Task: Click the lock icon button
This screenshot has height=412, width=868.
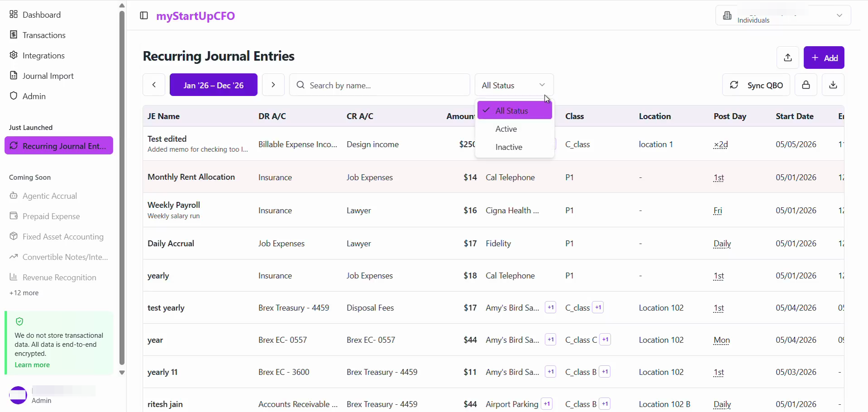Action: tap(806, 85)
